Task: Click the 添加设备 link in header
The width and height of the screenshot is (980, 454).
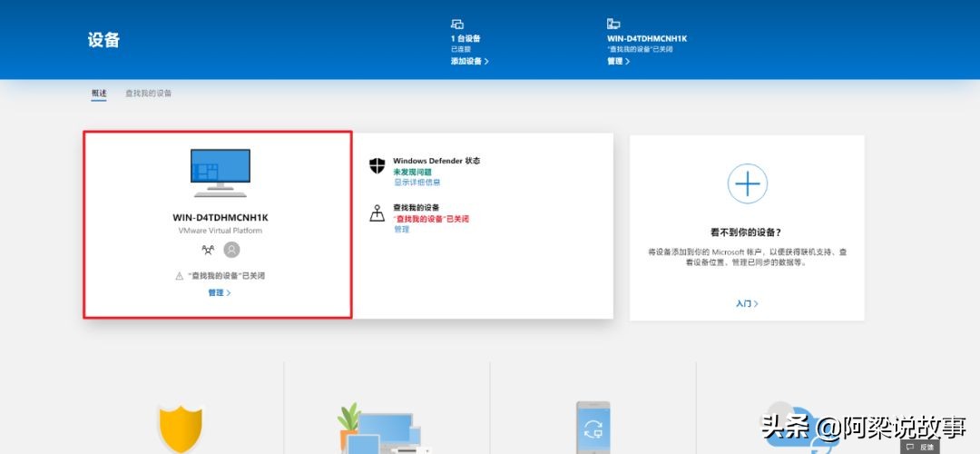Action: click(x=469, y=61)
